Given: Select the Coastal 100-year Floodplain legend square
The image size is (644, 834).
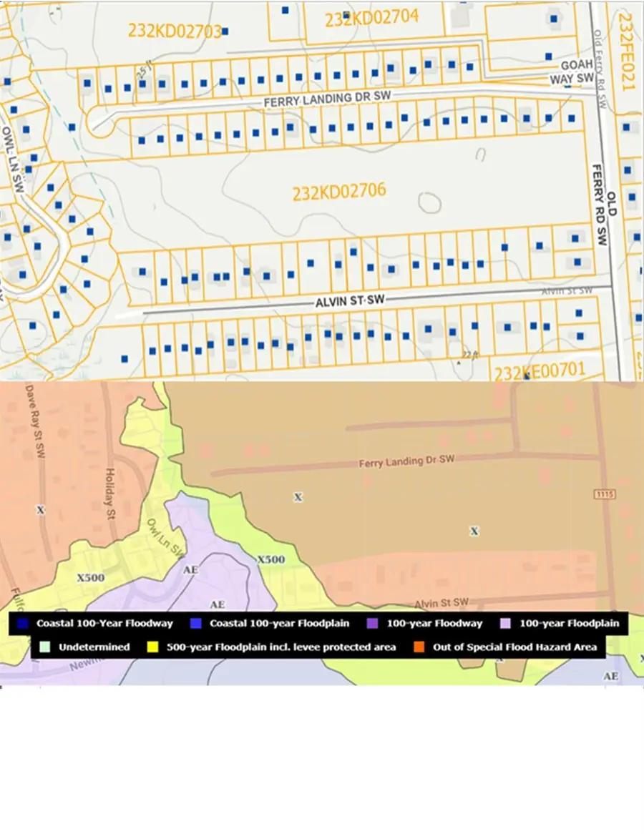Looking at the screenshot, I should coord(196,624).
